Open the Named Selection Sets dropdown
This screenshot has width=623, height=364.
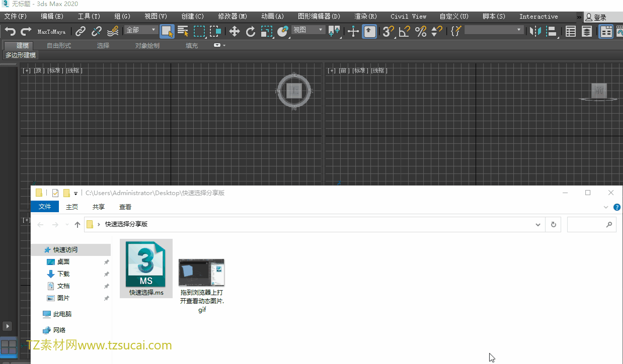tap(494, 30)
